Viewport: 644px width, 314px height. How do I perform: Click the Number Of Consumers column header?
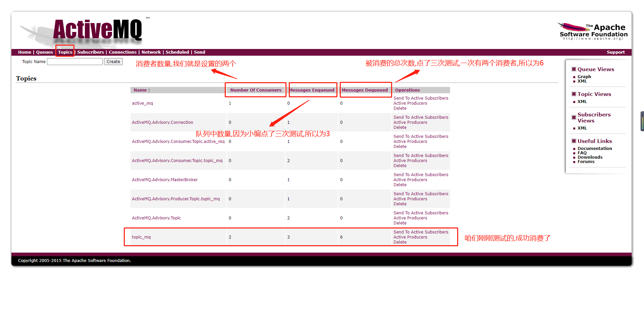[x=256, y=90]
